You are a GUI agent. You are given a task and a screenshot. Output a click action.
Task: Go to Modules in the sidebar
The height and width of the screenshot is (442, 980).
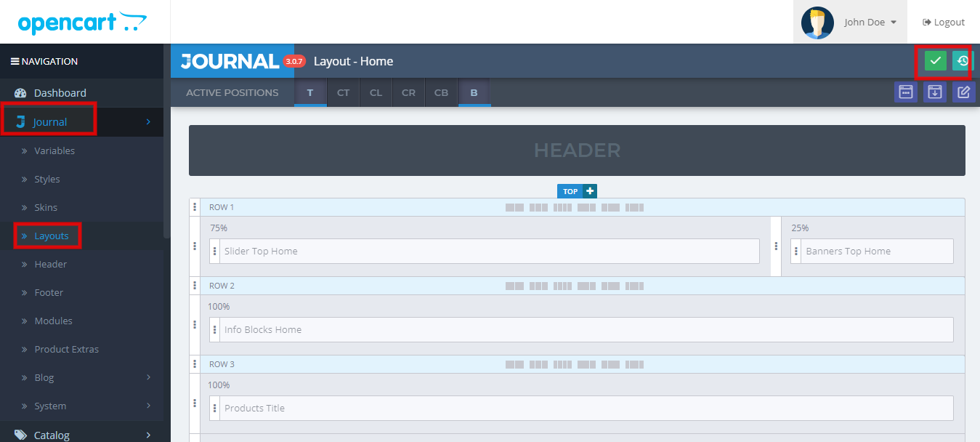click(54, 321)
